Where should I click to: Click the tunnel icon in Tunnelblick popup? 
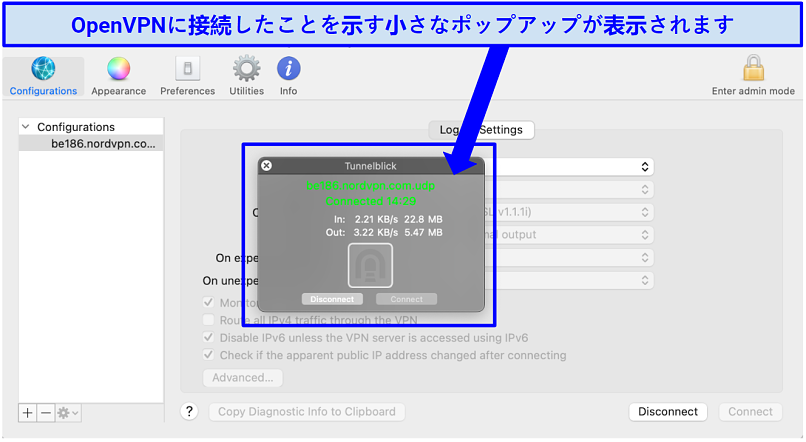pyautogui.click(x=370, y=265)
